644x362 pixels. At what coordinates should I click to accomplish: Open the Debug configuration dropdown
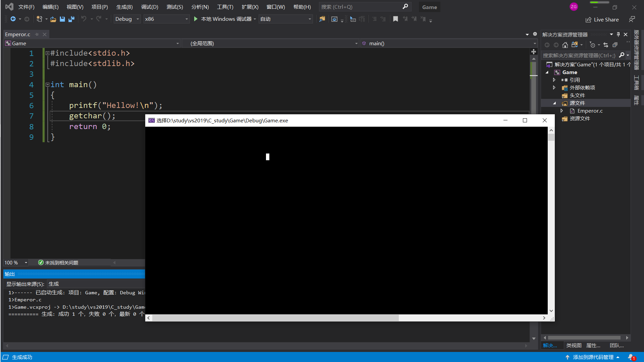(x=127, y=19)
